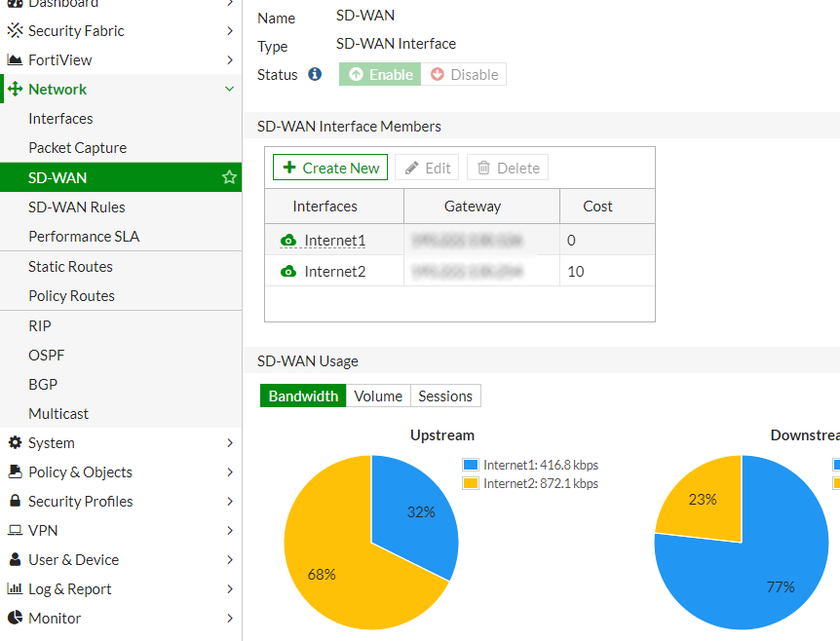Select the Security Fabric sidebar icon

pos(16,30)
